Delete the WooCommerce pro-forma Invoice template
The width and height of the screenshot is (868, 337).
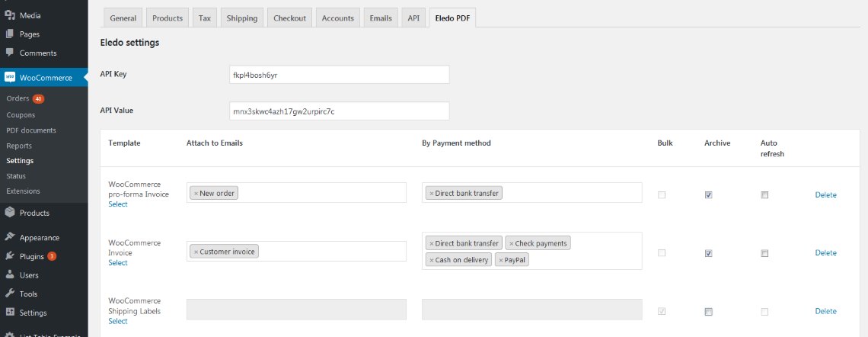click(x=825, y=195)
